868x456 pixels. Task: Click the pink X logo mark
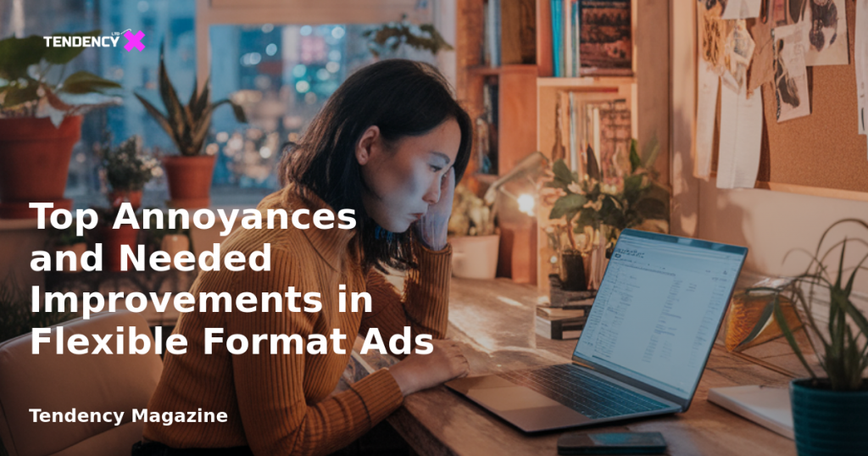135,41
